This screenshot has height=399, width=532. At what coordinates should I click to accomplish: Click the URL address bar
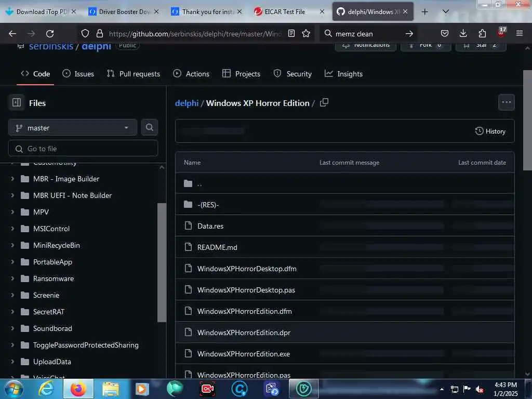(x=195, y=34)
